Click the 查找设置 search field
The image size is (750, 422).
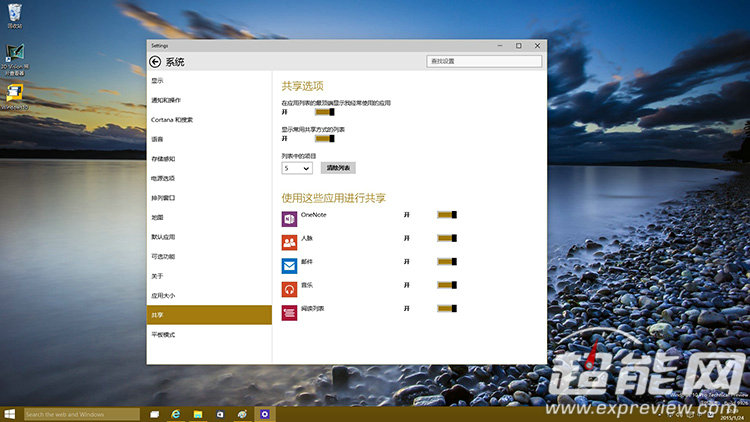point(484,61)
